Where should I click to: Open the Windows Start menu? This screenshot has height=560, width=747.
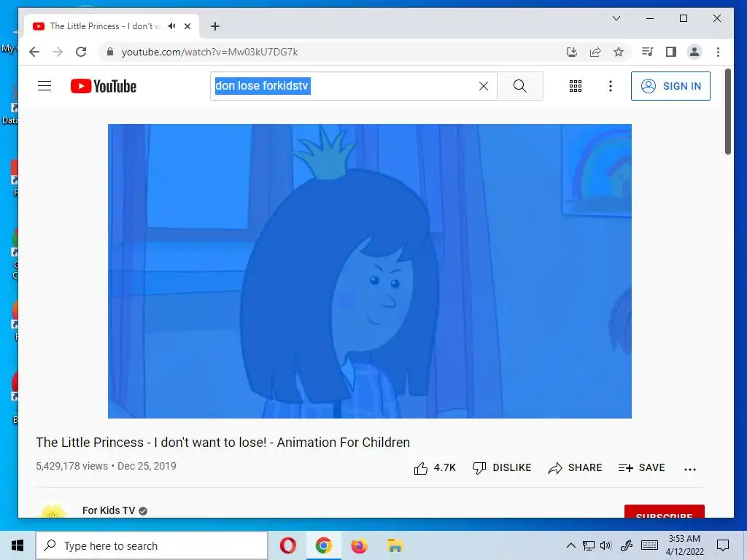(18, 545)
